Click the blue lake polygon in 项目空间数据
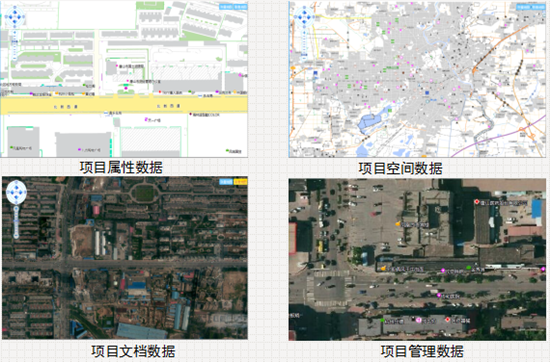550x362 pixels. [x=373, y=120]
